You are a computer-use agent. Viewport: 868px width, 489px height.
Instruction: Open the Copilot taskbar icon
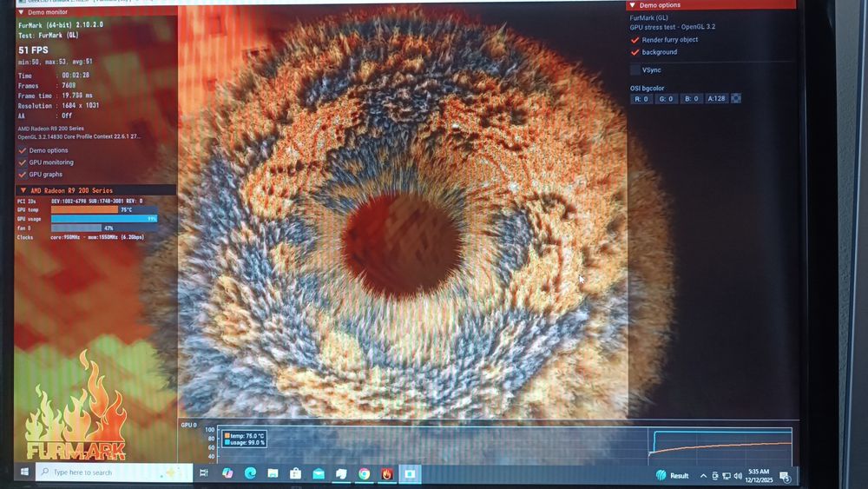pos(227,473)
